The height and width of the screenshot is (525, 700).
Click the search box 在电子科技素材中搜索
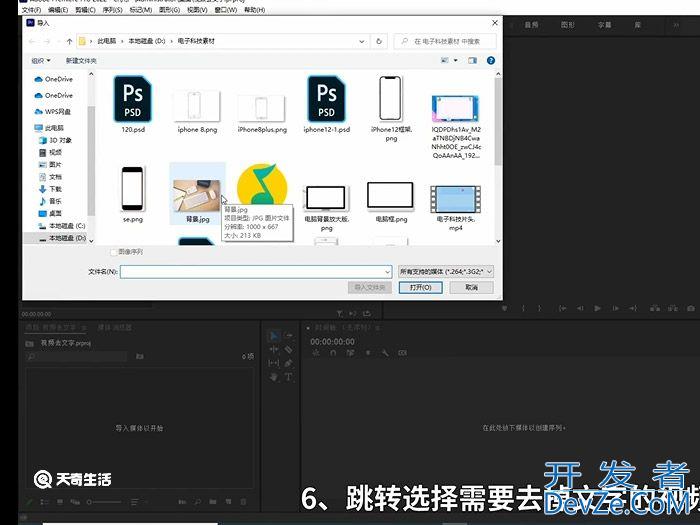(445, 41)
